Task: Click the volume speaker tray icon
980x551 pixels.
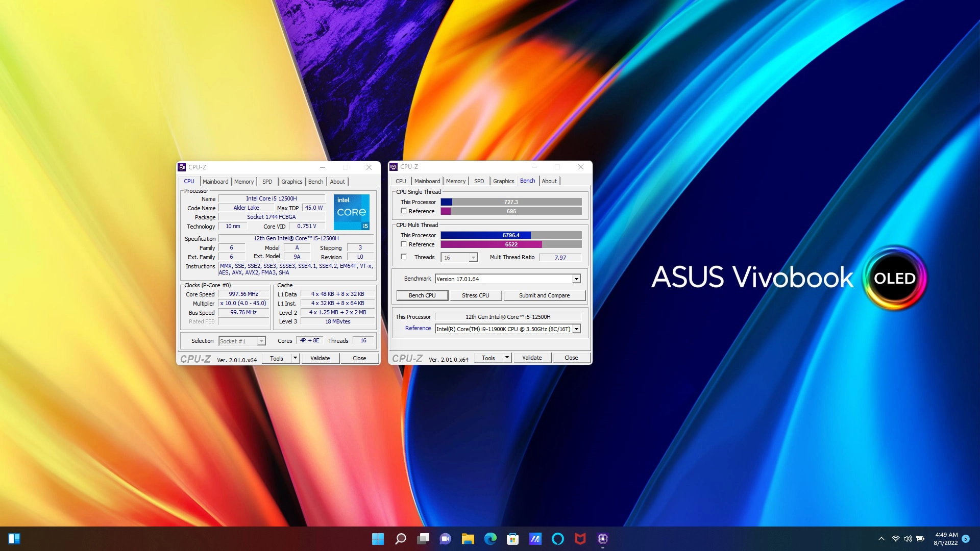Action: (x=908, y=539)
